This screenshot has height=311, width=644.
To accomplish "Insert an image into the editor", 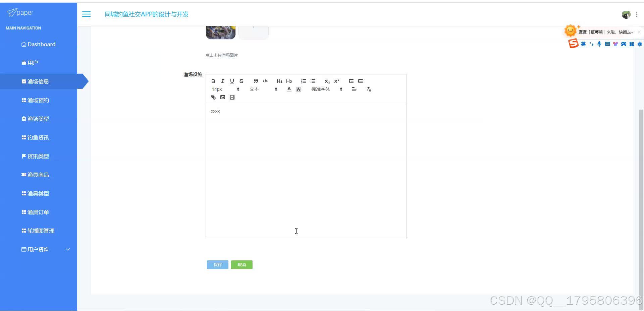I will [222, 97].
